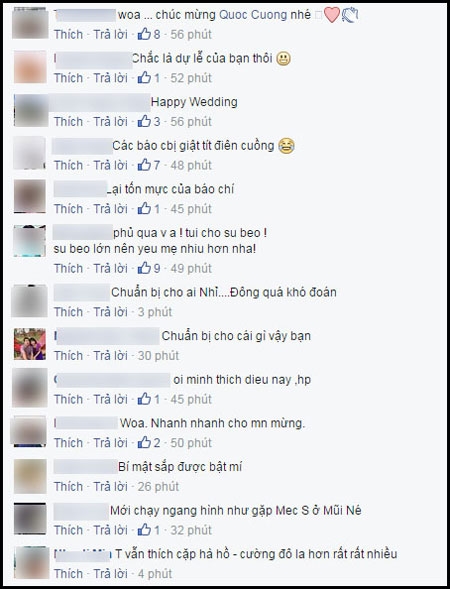Click thumbs-up icon beside 7 likes count
The image size is (450, 589).
[144, 165]
